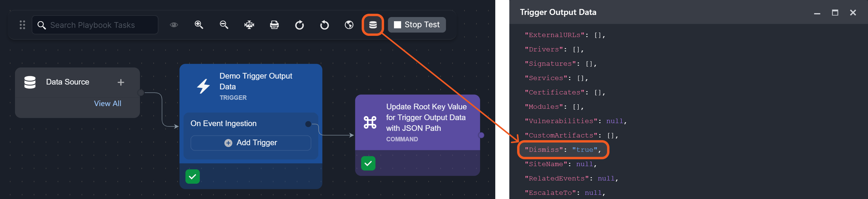
Task: Zoom out of the playbook canvas
Action: point(224,25)
